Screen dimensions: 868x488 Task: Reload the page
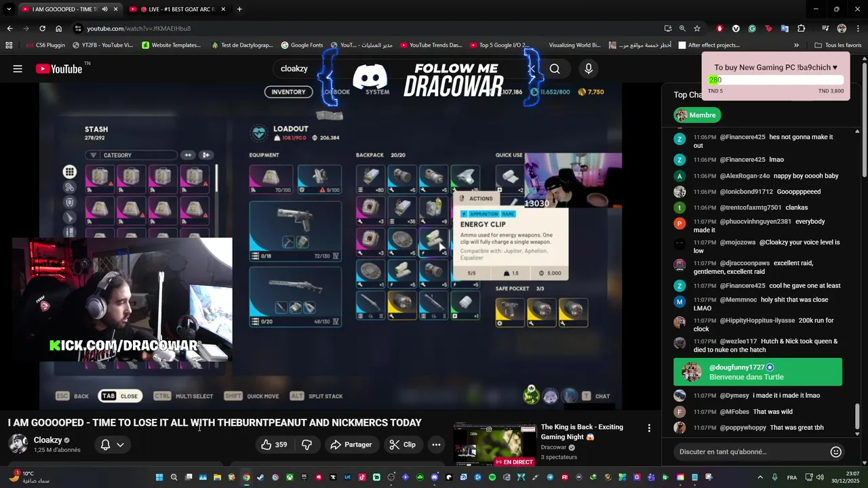42,28
